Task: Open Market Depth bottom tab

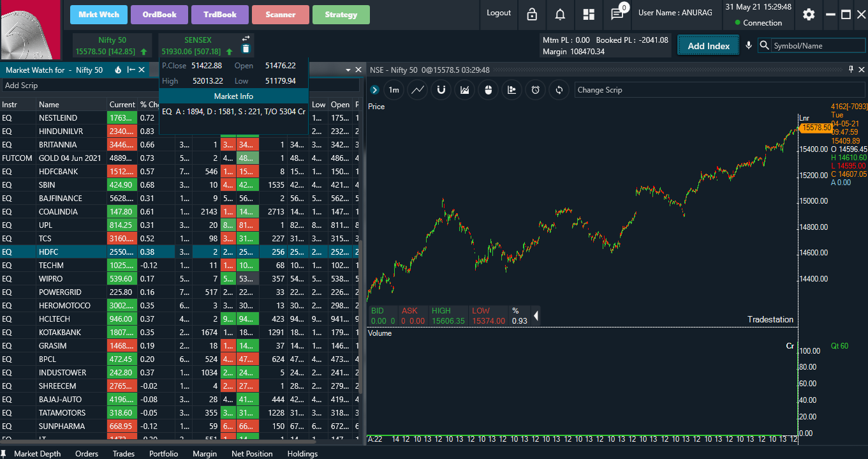Action: (x=38, y=454)
